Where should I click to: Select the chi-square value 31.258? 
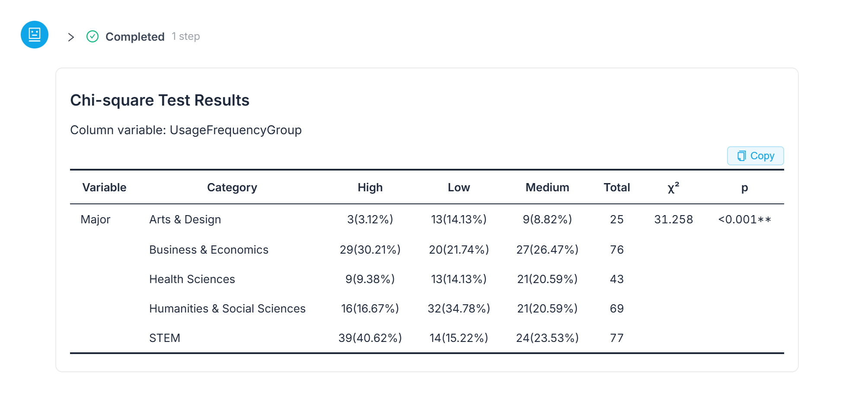point(673,219)
